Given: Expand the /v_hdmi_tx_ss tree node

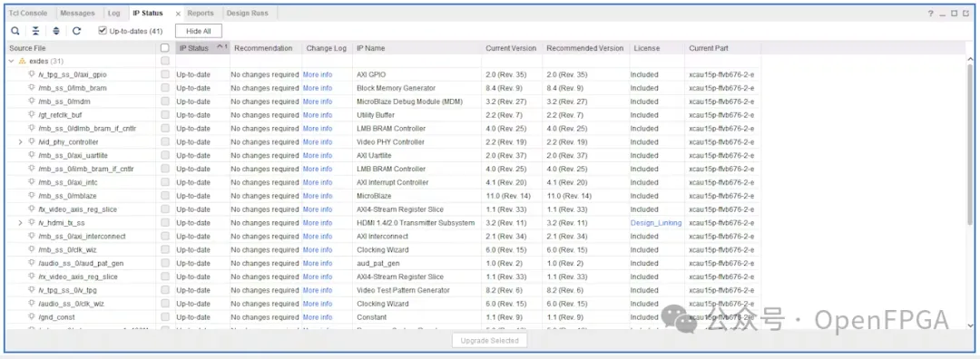Looking at the screenshot, I should pyautogui.click(x=20, y=223).
